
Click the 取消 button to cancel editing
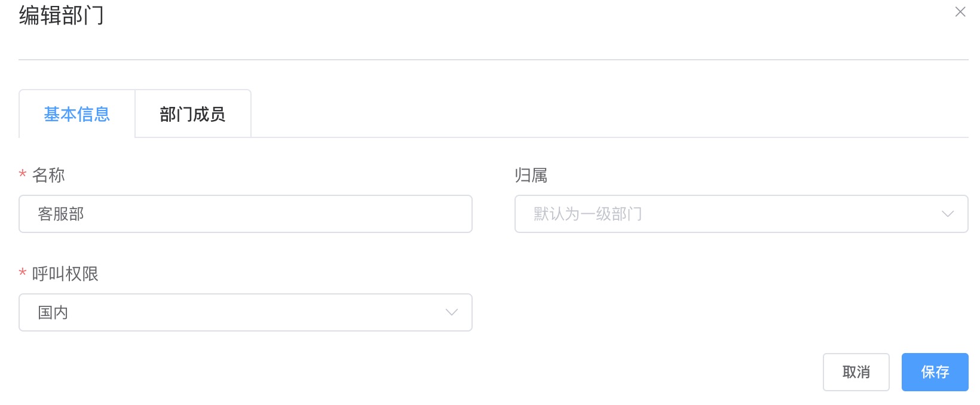(856, 372)
